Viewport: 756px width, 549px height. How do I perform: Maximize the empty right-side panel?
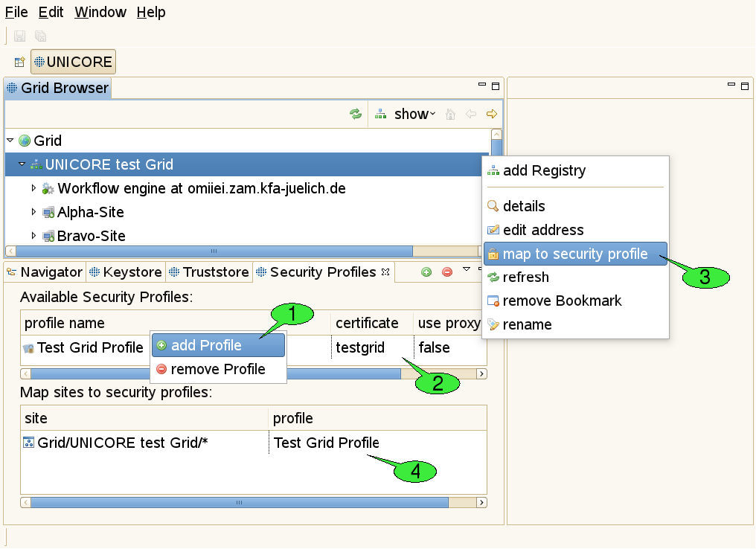(x=745, y=86)
